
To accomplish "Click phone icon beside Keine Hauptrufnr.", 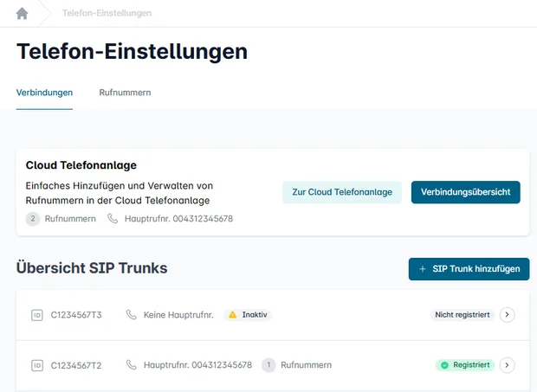I will [x=132, y=315].
